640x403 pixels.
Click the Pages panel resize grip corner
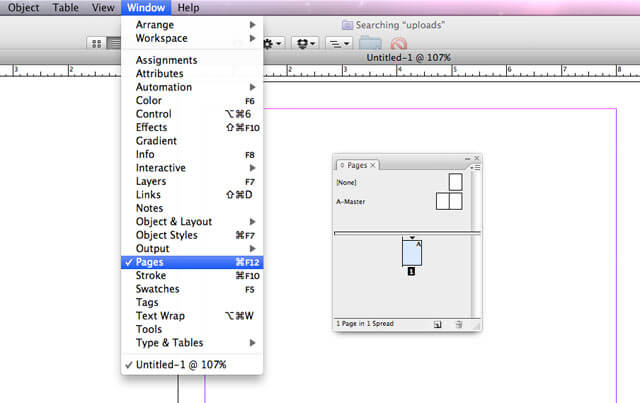click(x=476, y=325)
